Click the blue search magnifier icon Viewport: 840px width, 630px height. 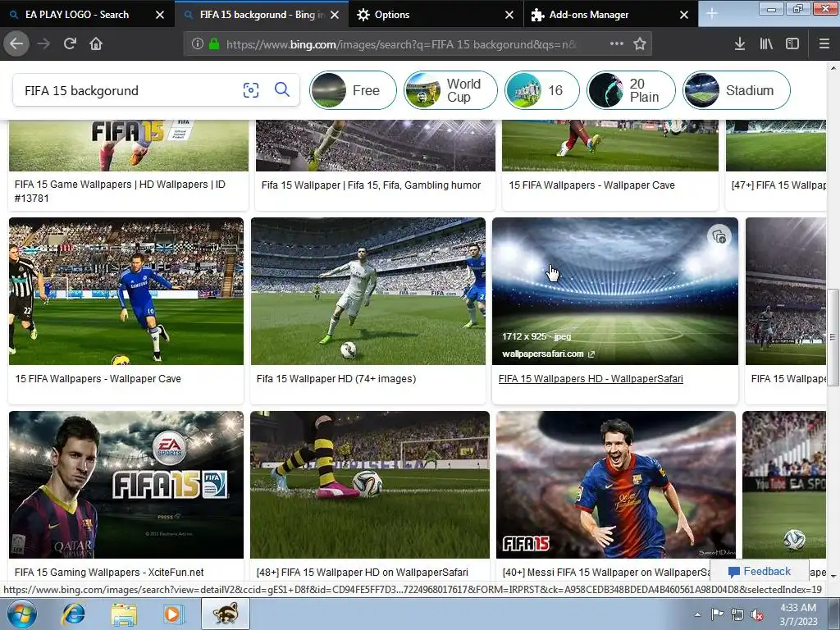pyautogui.click(x=282, y=90)
